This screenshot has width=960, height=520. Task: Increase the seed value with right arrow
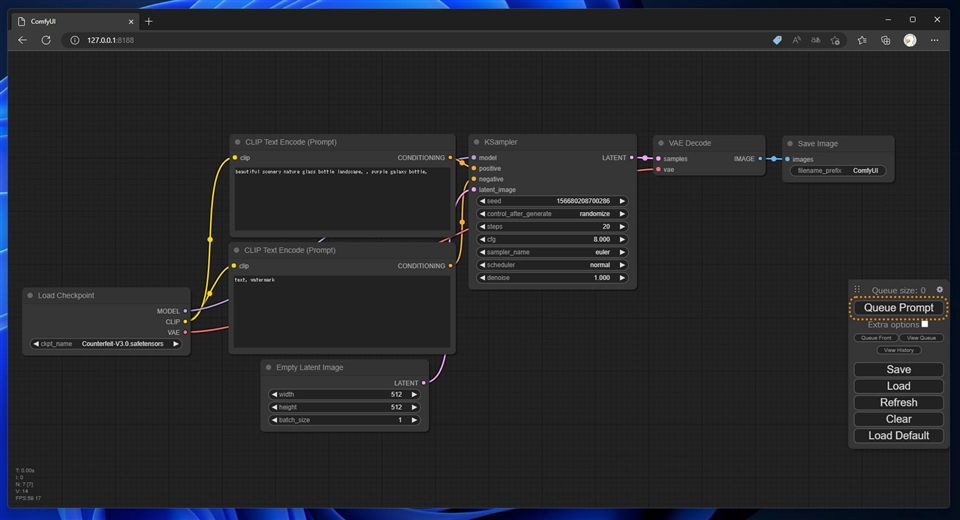click(x=622, y=201)
